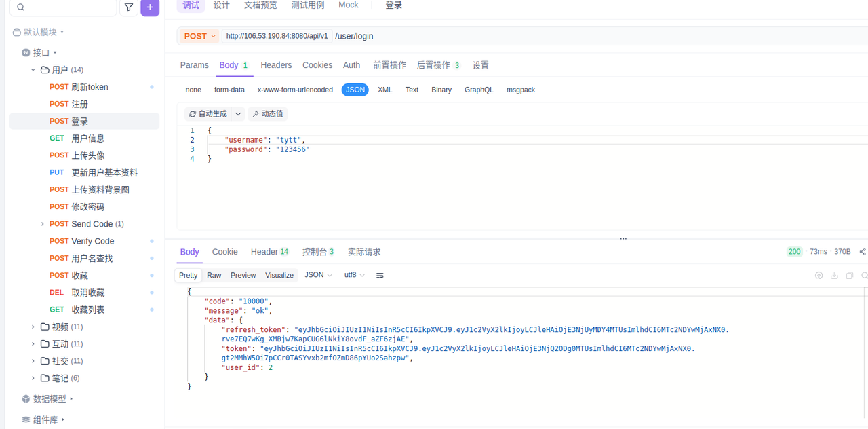Switch to the 设计 tab
The height and width of the screenshot is (429, 868).
point(221,5)
